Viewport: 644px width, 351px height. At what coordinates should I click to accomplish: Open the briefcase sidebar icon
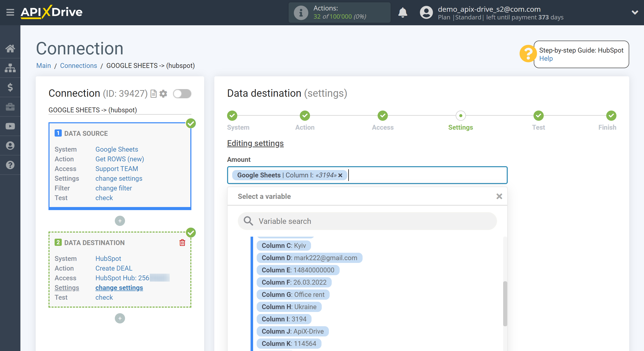(x=10, y=107)
